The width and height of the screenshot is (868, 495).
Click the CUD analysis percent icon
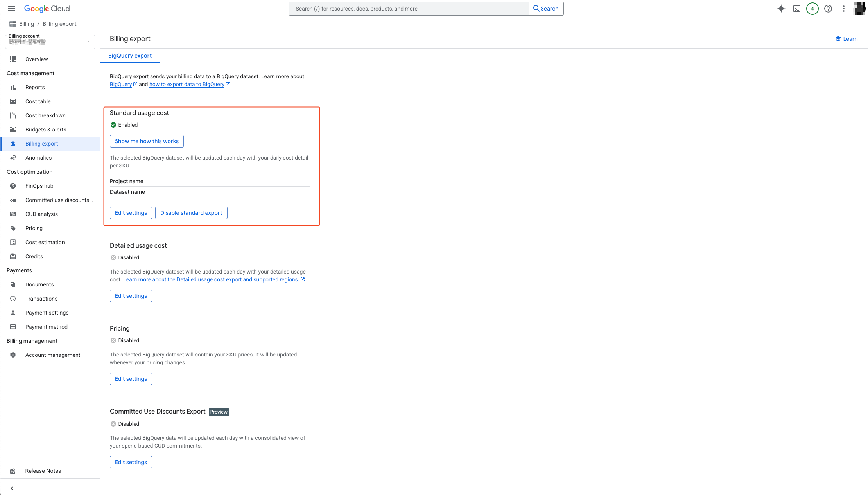[x=13, y=214]
